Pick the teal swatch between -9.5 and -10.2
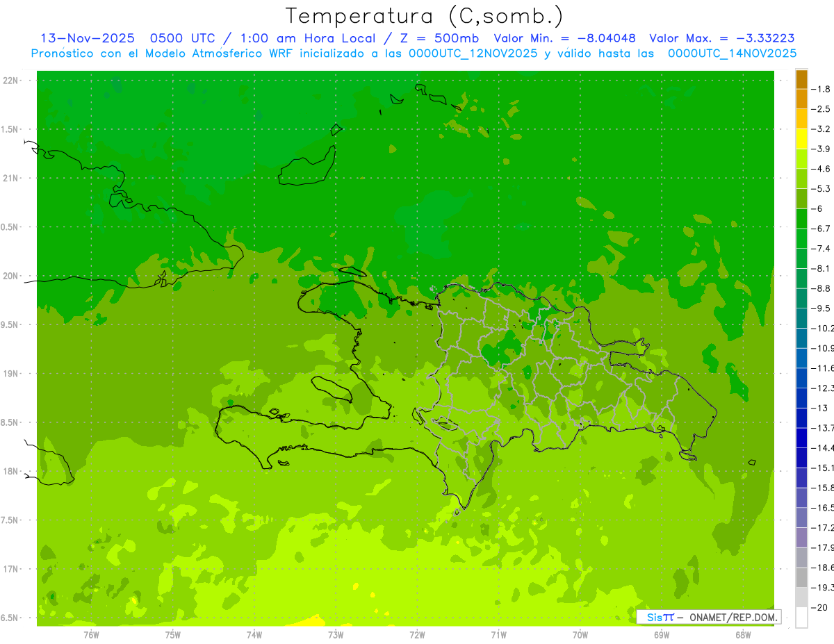The width and height of the screenshot is (834, 644). coord(801,318)
